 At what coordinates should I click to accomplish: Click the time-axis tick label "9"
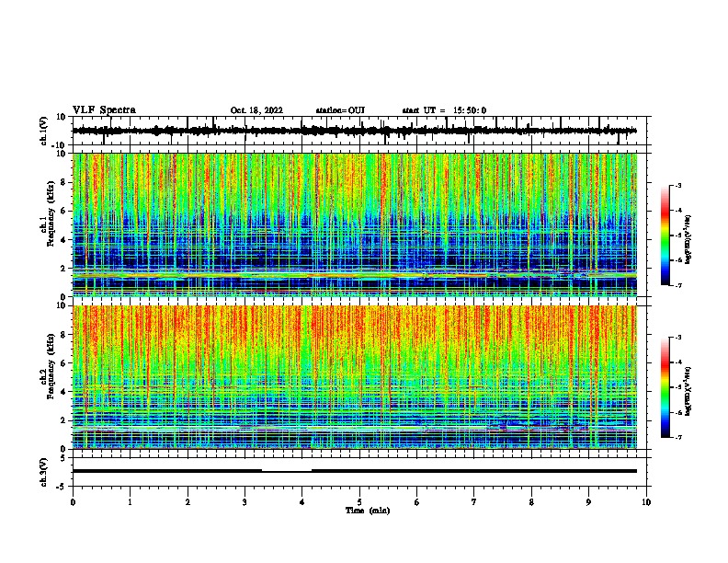[588, 502]
